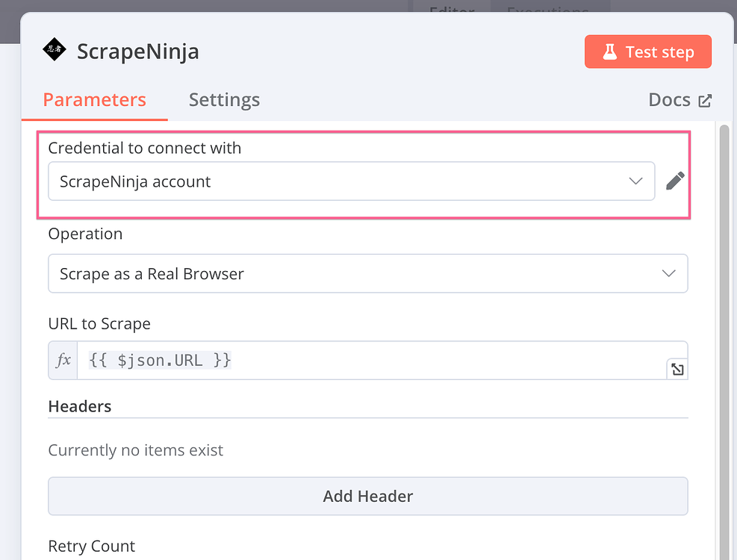
Task: Click the external link icon beside Docs
Action: [705, 99]
